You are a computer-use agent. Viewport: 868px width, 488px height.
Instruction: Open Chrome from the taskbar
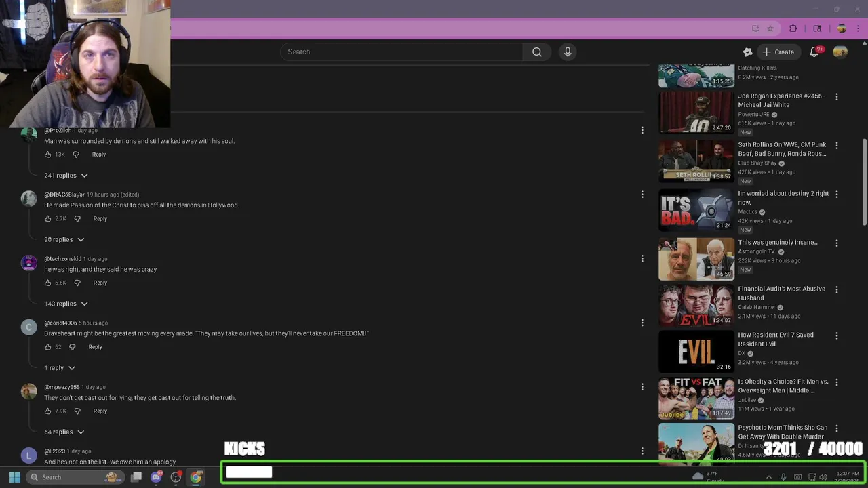point(195,477)
